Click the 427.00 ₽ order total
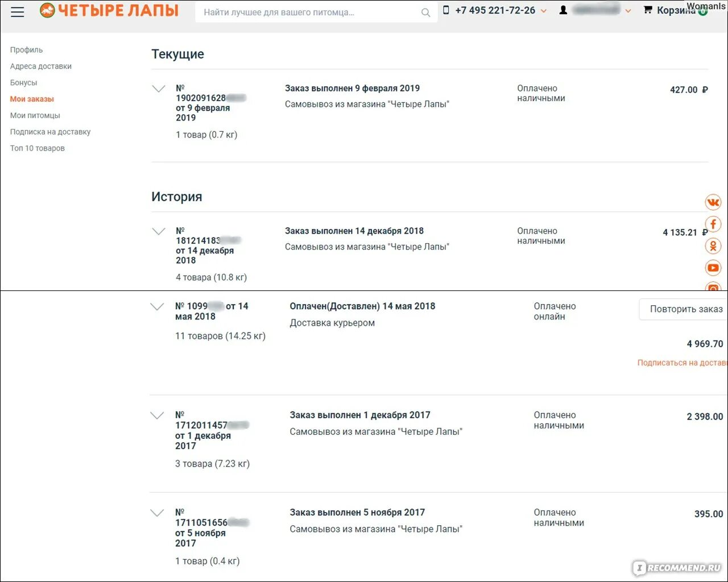 tap(689, 90)
